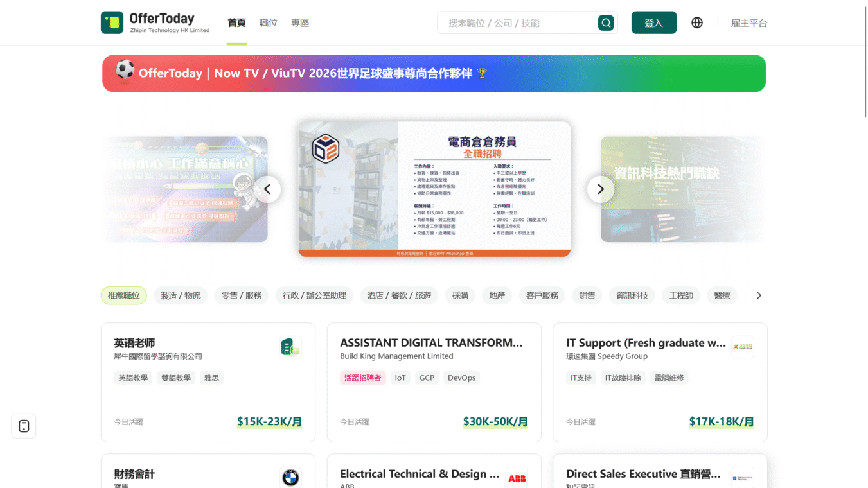Click the football icon on the top banner
The height and width of the screenshot is (488, 868).
(125, 69)
